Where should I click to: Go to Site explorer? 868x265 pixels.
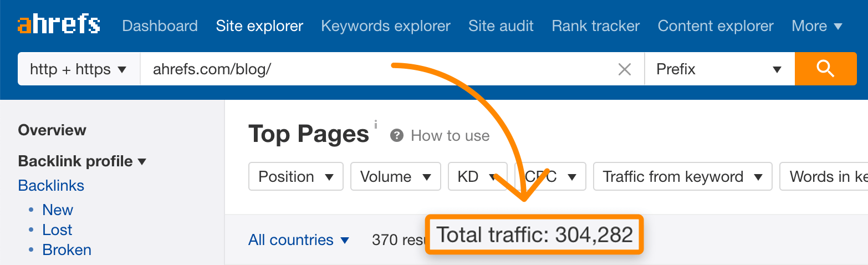pos(259,26)
